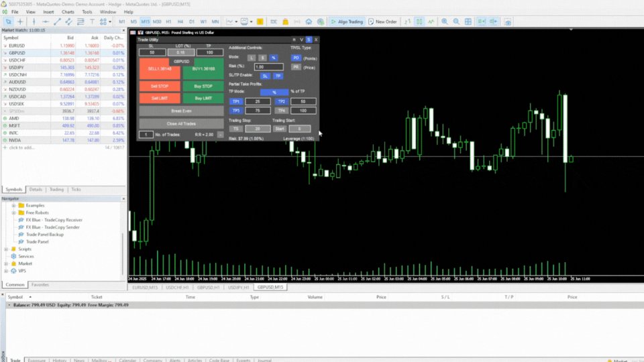This screenshot has width=644, height=362.
Task: Open Favorites tab in Navigator
Action: 40,284
